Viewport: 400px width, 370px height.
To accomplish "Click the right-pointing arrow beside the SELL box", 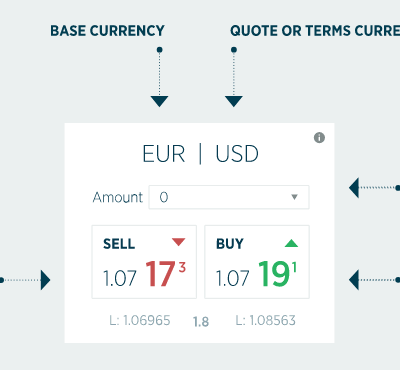I will click(45, 280).
